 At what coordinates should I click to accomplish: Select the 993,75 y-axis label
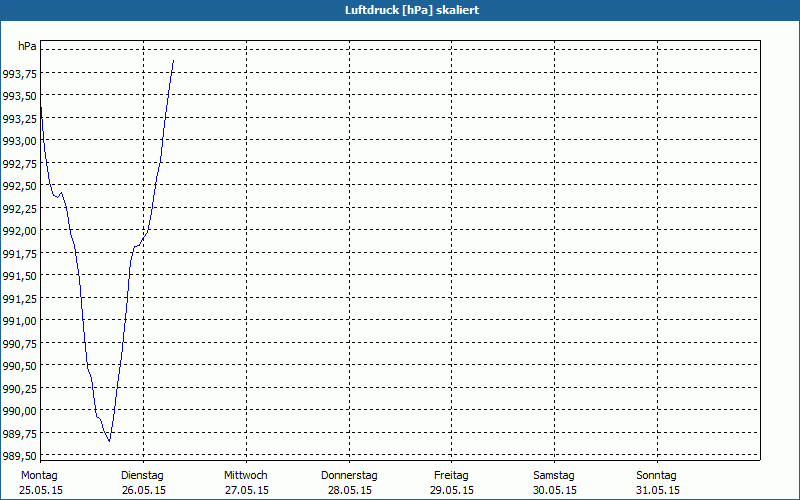20,74
